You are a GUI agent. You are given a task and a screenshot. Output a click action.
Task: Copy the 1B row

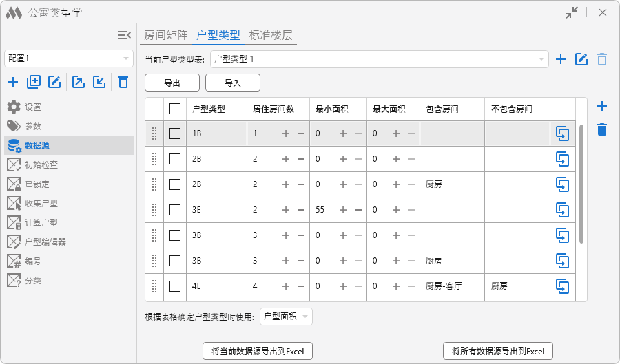[x=562, y=133]
